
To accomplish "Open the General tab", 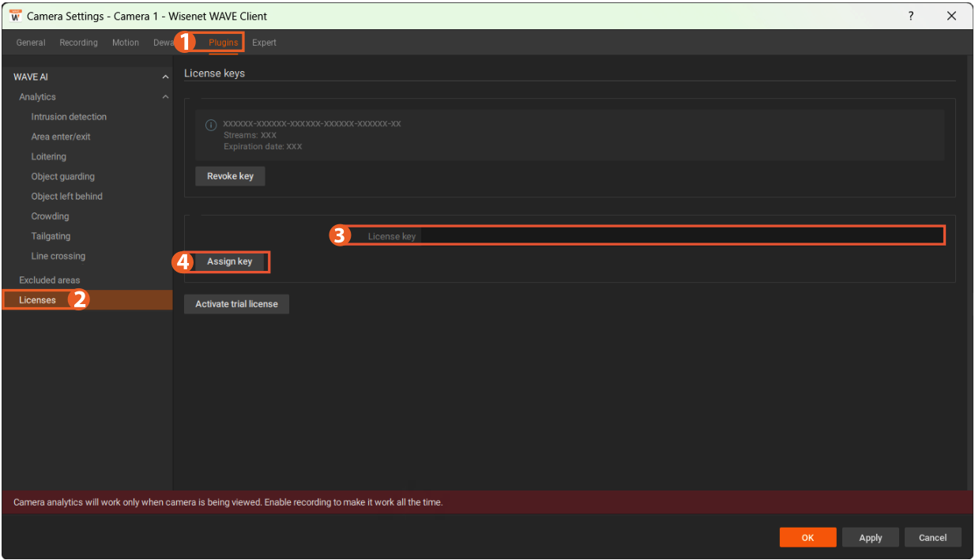I will coord(31,43).
